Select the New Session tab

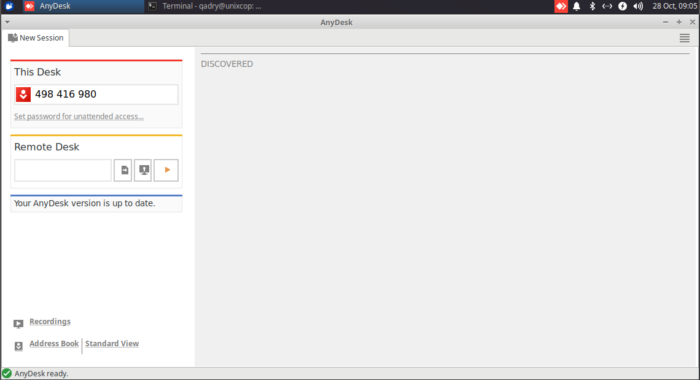(36, 38)
